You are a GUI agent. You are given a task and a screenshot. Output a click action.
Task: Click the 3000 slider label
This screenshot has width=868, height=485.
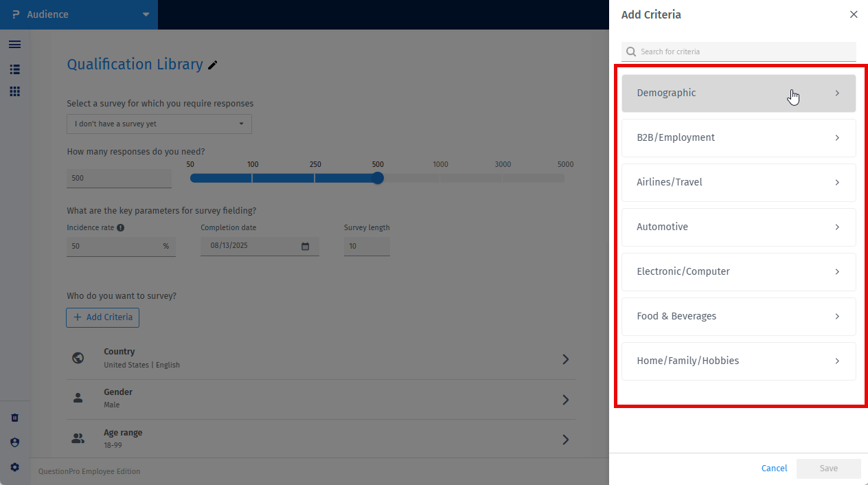503,164
